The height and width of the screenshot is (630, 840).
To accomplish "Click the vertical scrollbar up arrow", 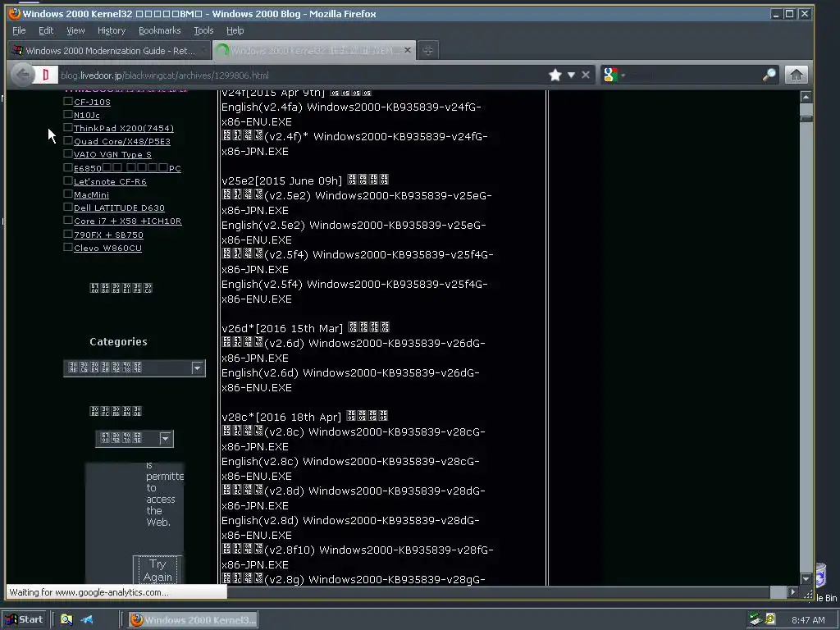I will [806, 97].
